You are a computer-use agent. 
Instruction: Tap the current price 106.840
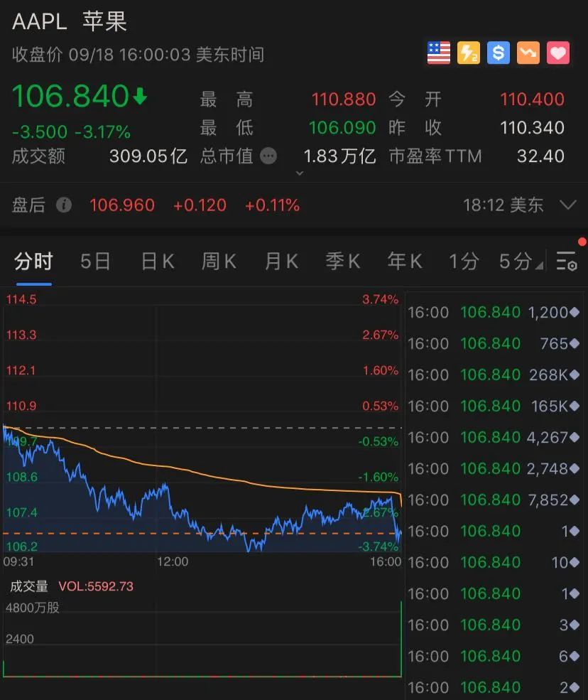pyautogui.click(x=71, y=96)
